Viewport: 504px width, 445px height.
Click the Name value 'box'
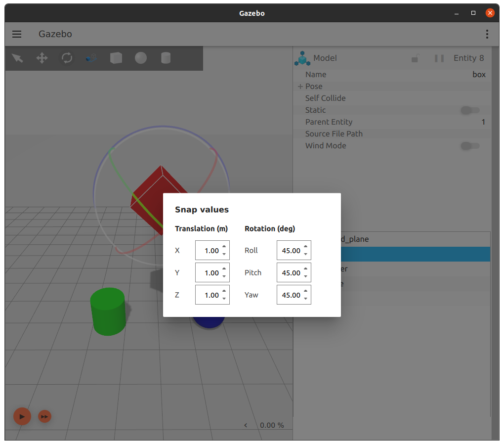coord(479,75)
